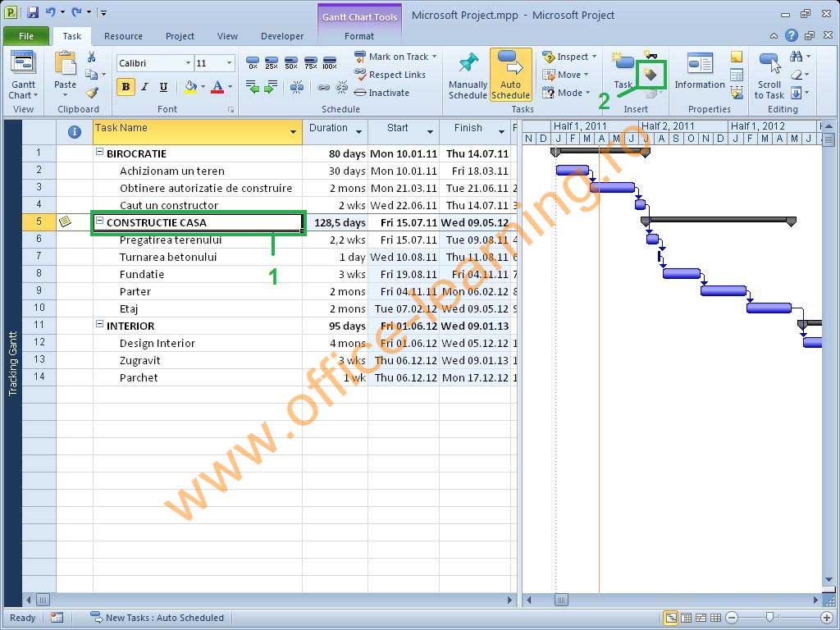Pick the red font color button
This screenshot has width=840, height=630.
pyautogui.click(x=217, y=86)
